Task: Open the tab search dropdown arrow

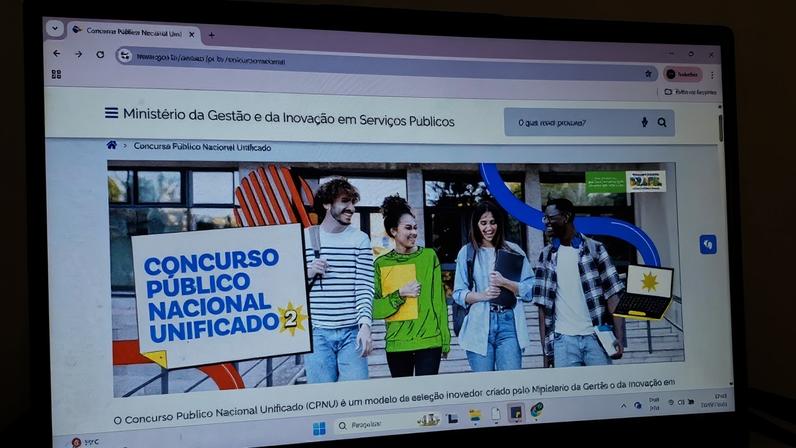Action: coord(54,28)
